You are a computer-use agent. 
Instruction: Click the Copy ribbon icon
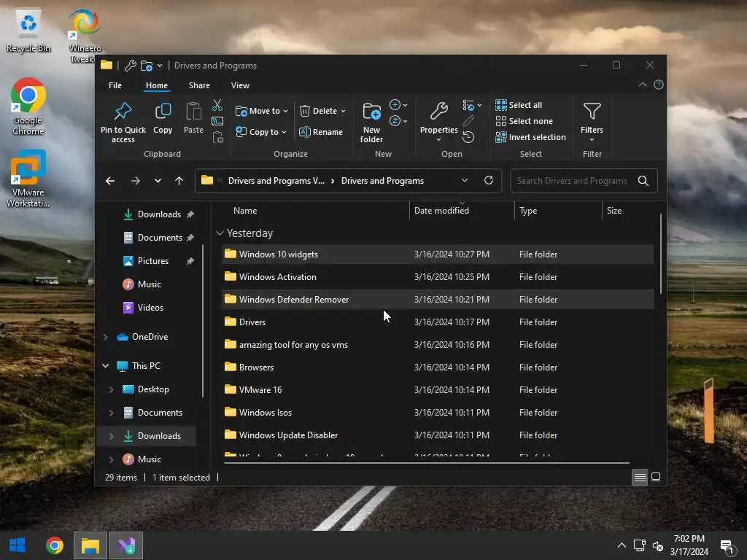point(163,112)
